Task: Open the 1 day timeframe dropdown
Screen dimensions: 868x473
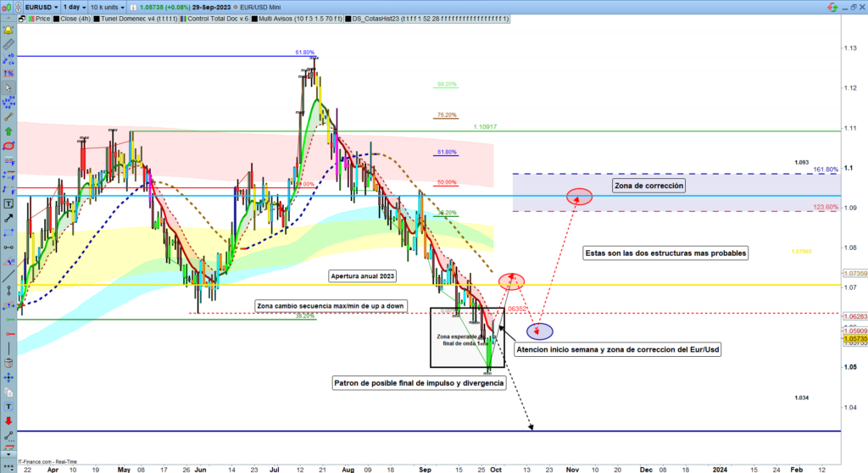Action: click(x=70, y=5)
